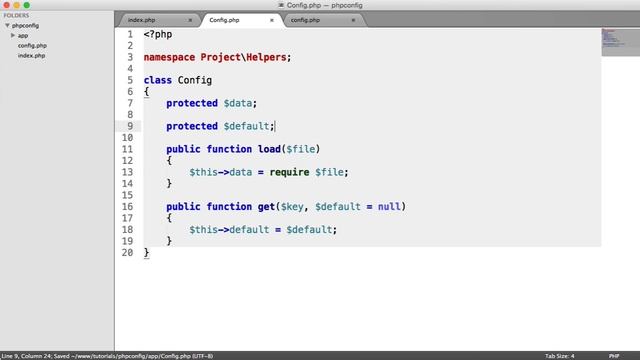The height and width of the screenshot is (360, 640).
Task: Place the cursor on the <?php tag
Action: tap(158, 34)
